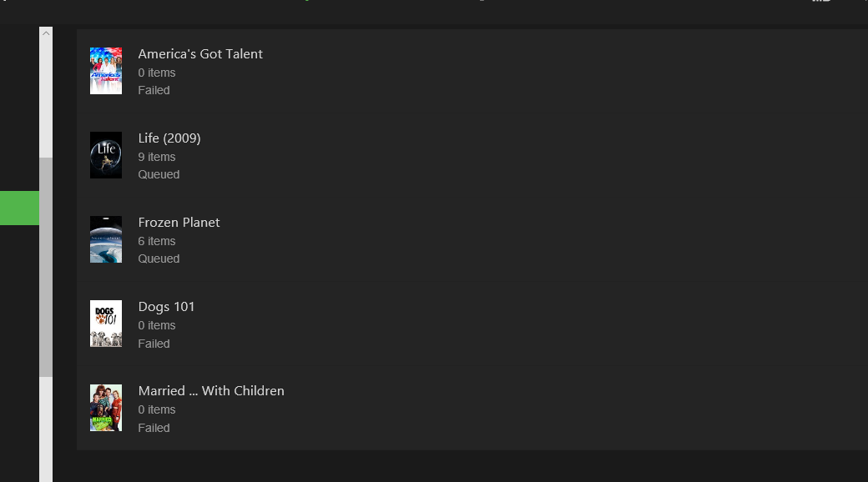Screen dimensions: 868x482
Task: Click the Queued status under Frozen Planet
Action: (159, 259)
